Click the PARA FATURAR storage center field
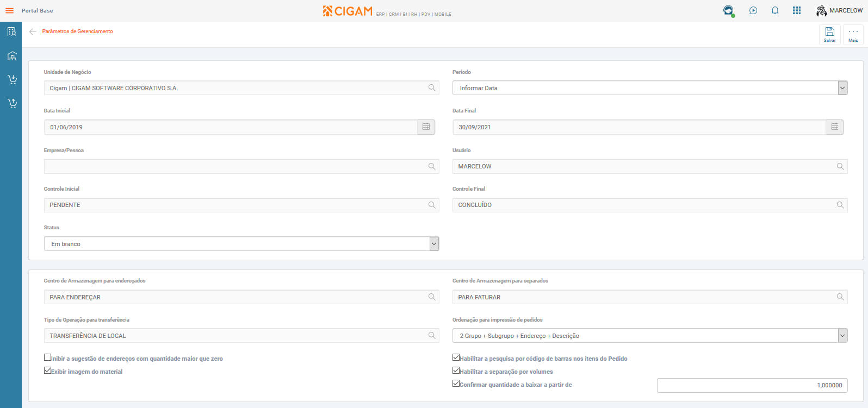The height and width of the screenshot is (408, 868). click(650, 297)
